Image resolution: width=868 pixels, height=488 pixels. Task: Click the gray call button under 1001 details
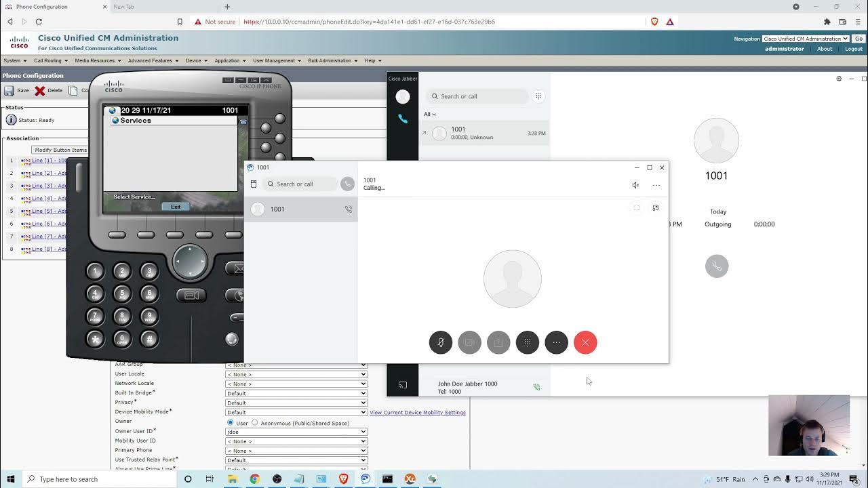point(717,266)
